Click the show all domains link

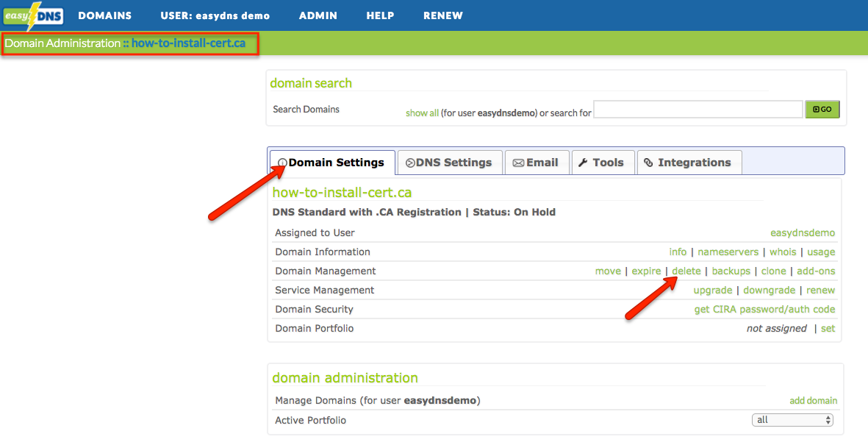422,113
